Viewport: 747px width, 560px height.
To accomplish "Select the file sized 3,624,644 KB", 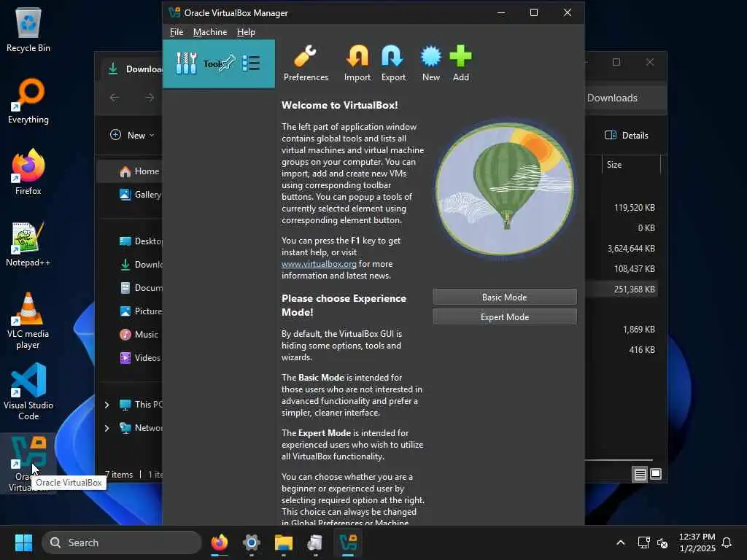I will tap(631, 249).
